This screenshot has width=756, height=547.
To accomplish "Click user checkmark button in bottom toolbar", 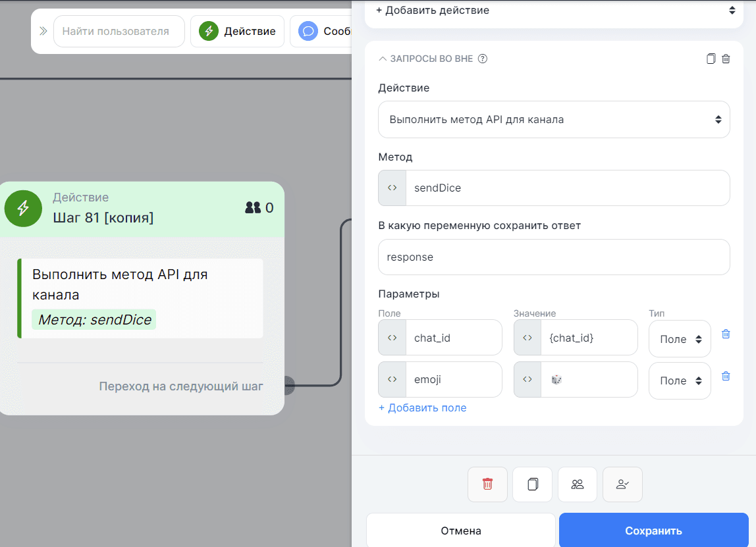I will click(622, 484).
